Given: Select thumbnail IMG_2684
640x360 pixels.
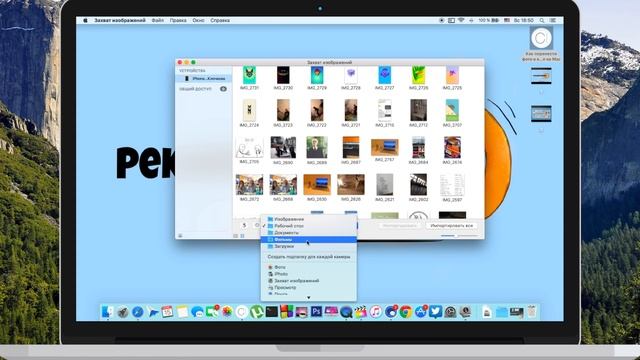Looking at the screenshot, I should [x=418, y=147].
